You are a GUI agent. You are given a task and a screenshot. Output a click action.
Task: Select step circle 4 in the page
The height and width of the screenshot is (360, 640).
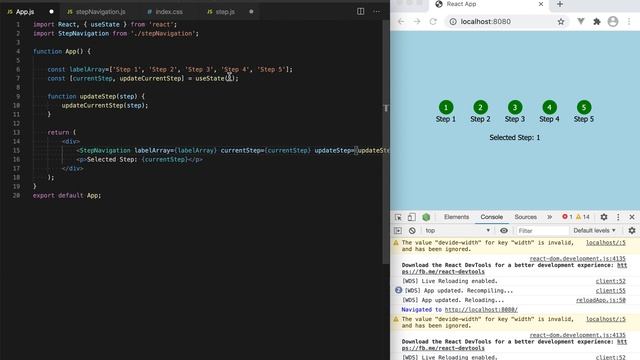pos(549,107)
